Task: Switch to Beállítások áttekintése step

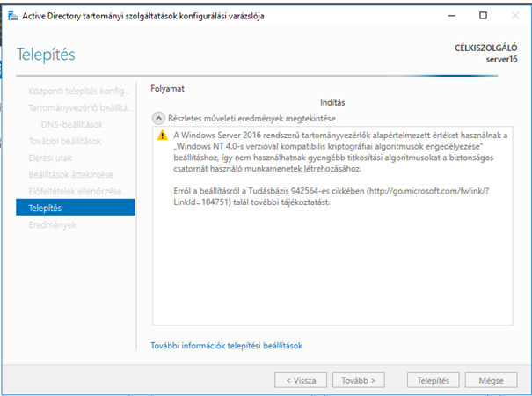Action: click(64, 174)
